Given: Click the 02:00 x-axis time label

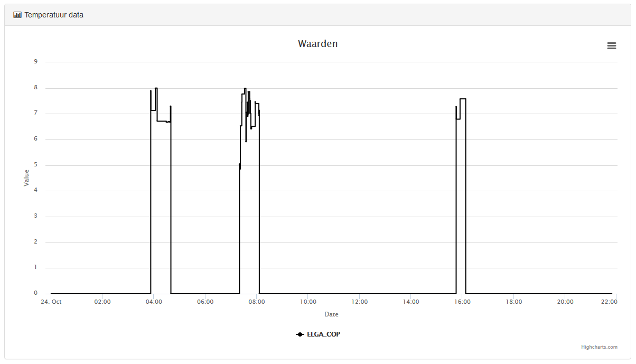Looking at the screenshot, I should click(102, 302).
